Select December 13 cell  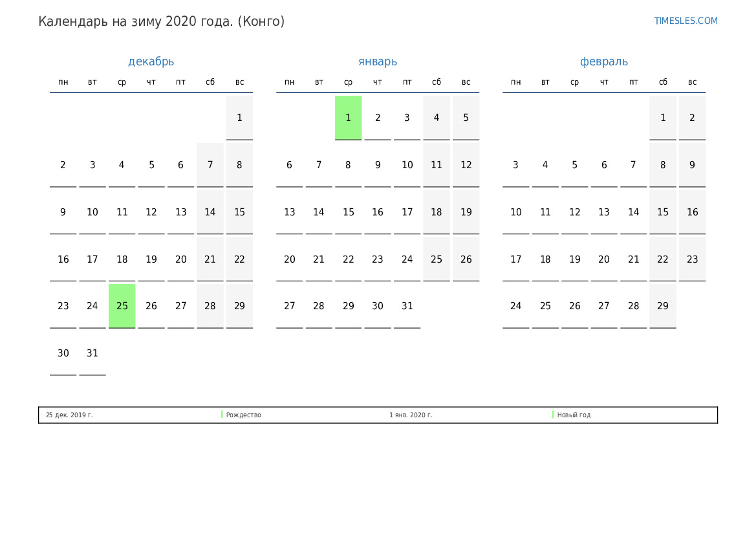181,212
